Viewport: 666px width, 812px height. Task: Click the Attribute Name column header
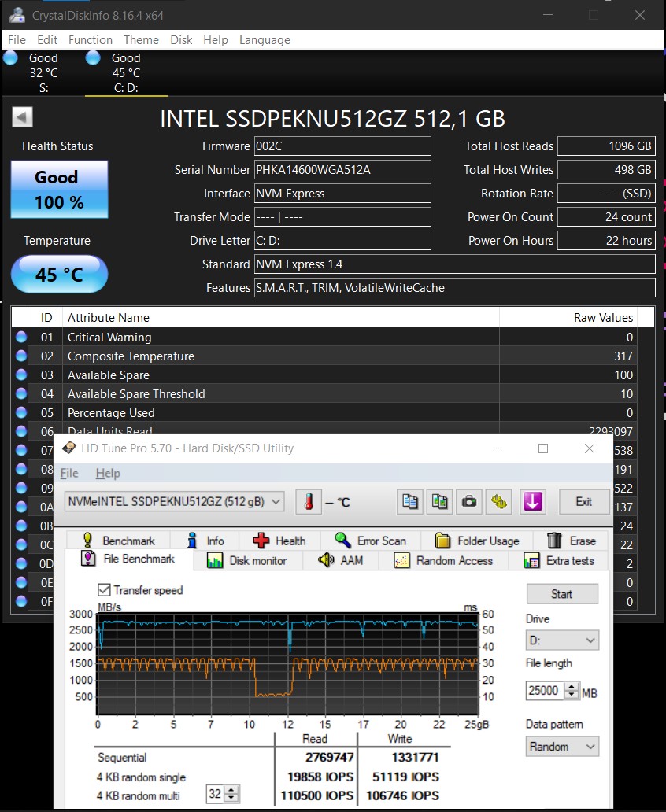pyautogui.click(x=280, y=317)
